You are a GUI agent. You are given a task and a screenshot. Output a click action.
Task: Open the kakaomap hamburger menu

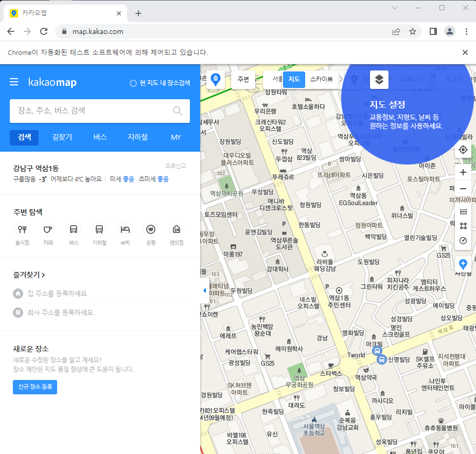pyautogui.click(x=14, y=82)
